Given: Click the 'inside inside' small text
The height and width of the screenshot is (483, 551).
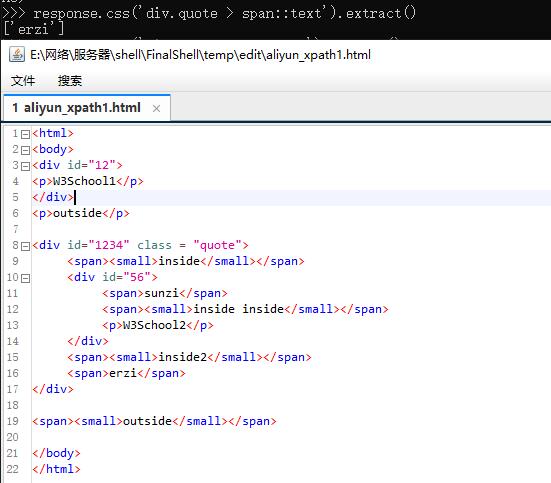Looking at the screenshot, I should [239, 309].
